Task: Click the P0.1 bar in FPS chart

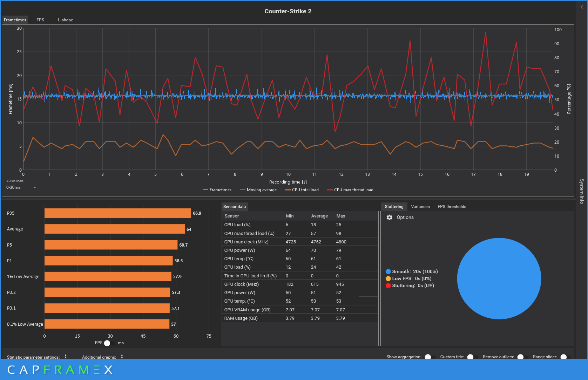Action: tap(107, 308)
